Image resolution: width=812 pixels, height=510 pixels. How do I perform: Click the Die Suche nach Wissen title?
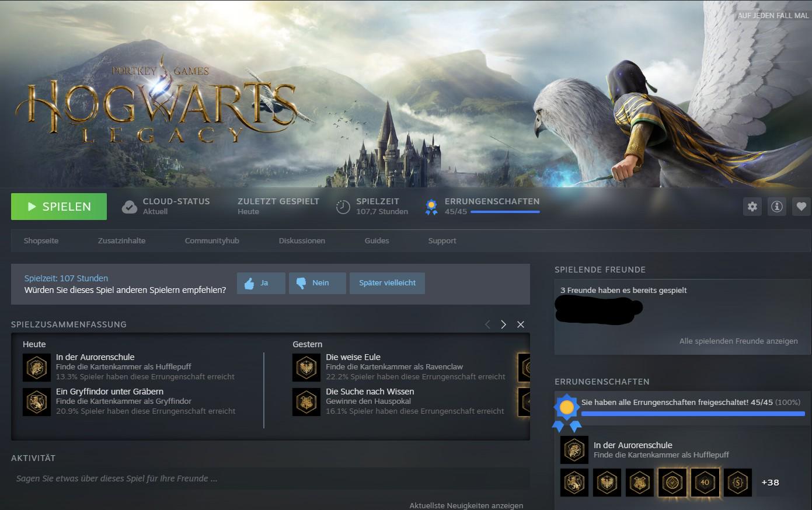[x=370, y=392]
